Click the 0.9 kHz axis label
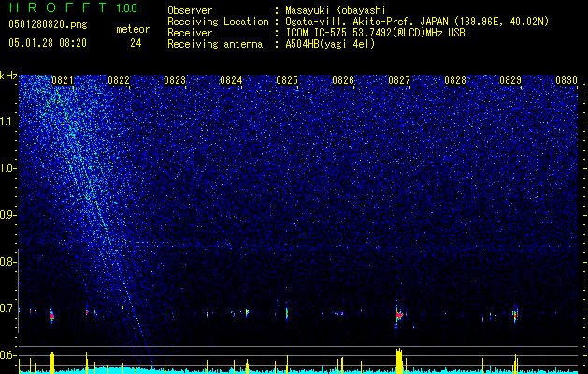The image size is (588, 374). (8, 215)
